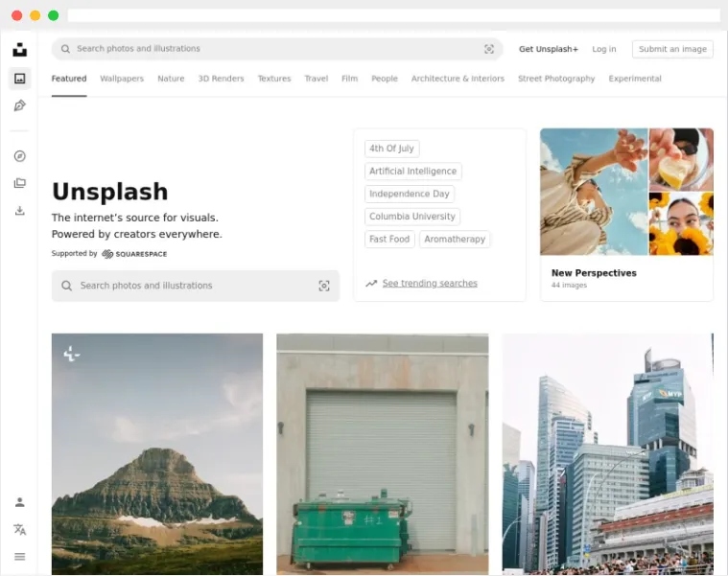Viewport: 728px width, 576px height.
Task: Open the Architecture & Interiors tab
Action: [458, 79]
